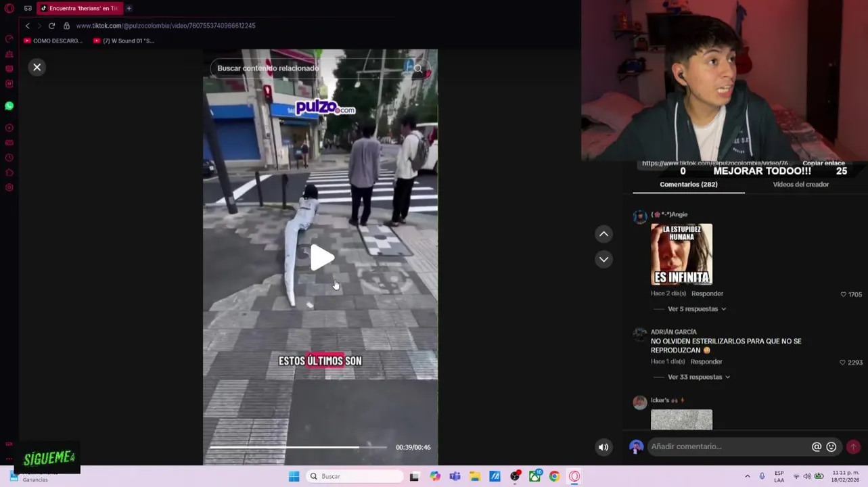Click the search magnifier on the video

pos(417,68)
